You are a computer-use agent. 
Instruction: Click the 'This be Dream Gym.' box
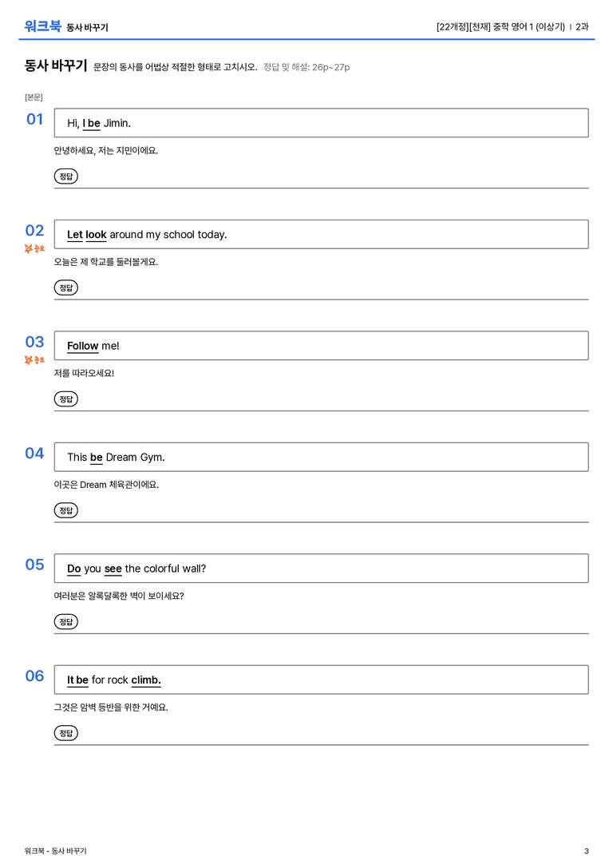(321, 457)
